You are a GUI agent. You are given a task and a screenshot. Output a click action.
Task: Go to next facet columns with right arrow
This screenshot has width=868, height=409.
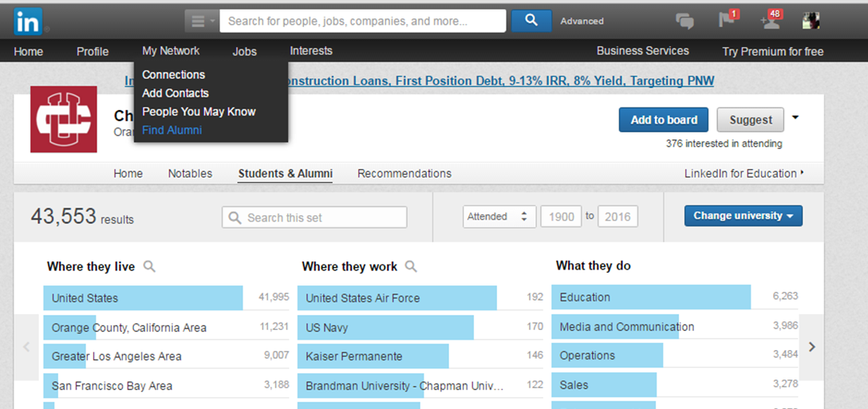811,347
